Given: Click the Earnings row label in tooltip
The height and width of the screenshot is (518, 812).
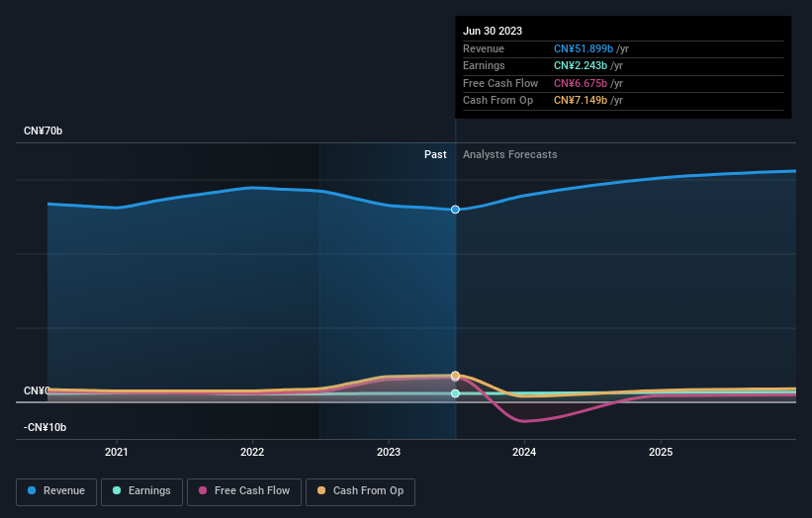Looking at the screenshot, I should (484, 65).
